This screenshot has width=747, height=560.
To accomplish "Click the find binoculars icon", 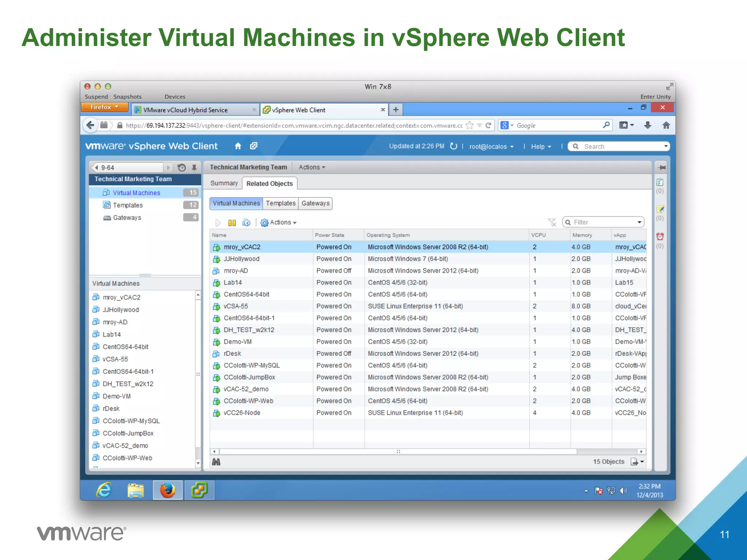I will [216, 462].
